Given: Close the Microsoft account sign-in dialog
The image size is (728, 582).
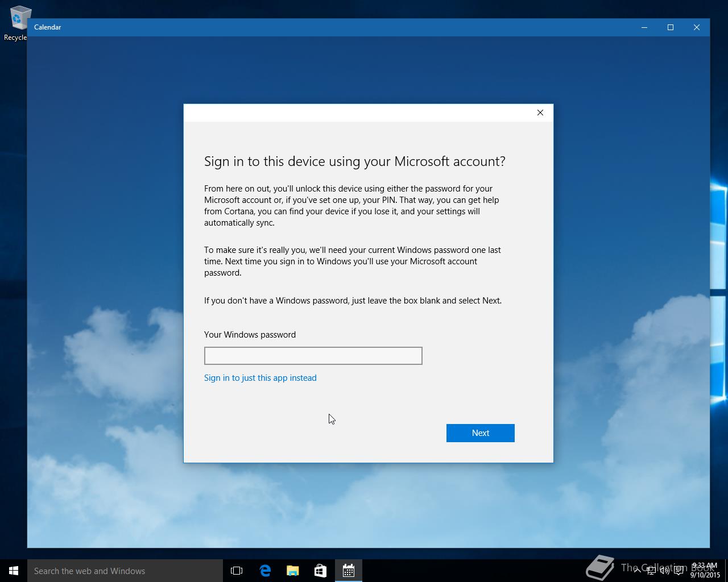Looking at the screenshot, I should pyautogui.click(x=540, y=113).
